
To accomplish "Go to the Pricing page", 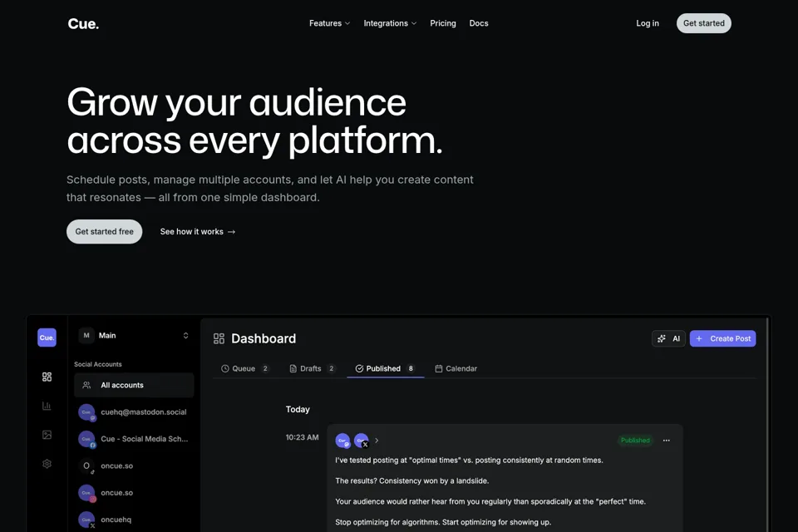I will point(443,23).
